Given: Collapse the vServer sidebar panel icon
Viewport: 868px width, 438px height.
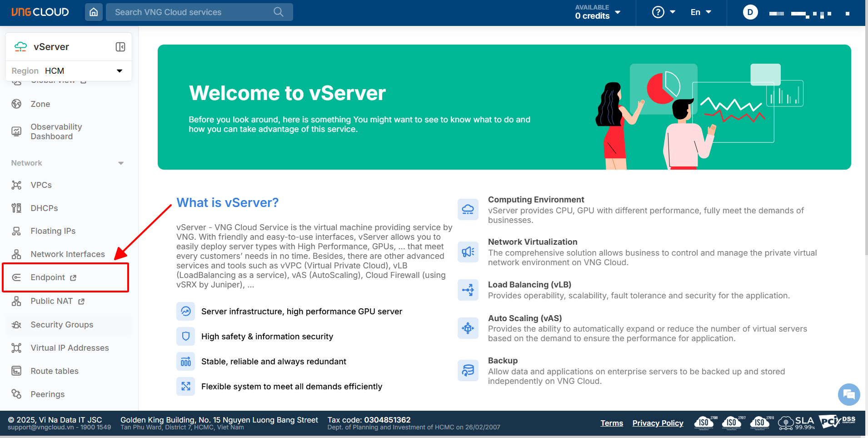Looking at the screenshot, I should pyautogui.click(x=120, y=47).
